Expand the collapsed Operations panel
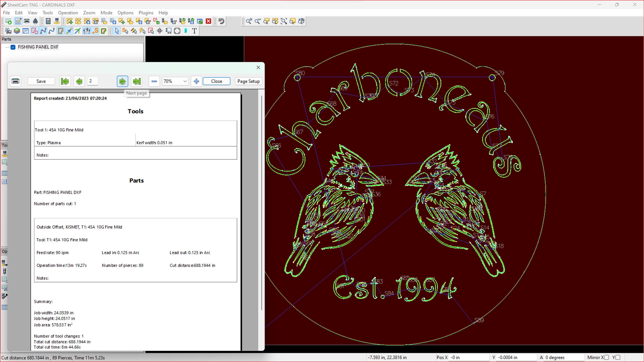Image resolution: width=644 pixels, height=362 pixels. click(x=5, y=251)
